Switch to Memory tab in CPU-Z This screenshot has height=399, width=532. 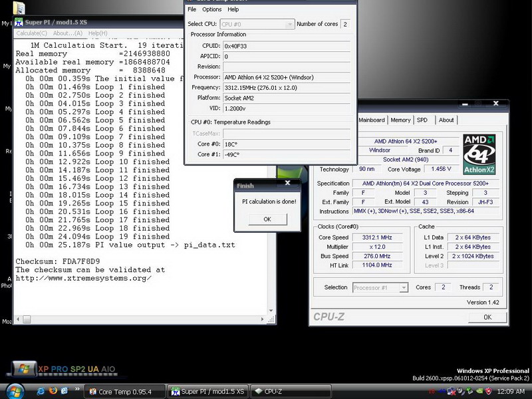click(400, 120)
